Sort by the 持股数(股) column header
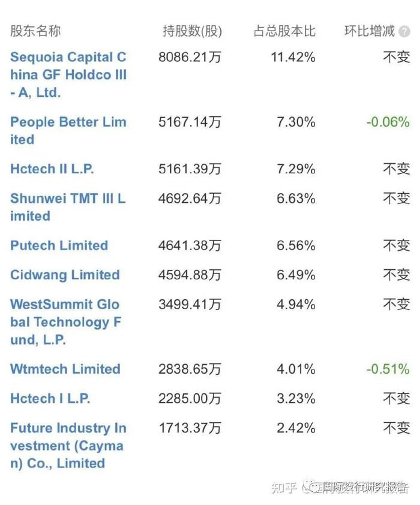Screen dimensions: 420x505 click(192, 31)
